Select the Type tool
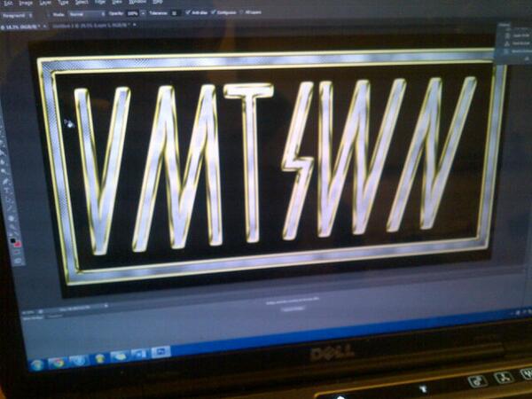This screenshot has height=399, width=532. 7,191
